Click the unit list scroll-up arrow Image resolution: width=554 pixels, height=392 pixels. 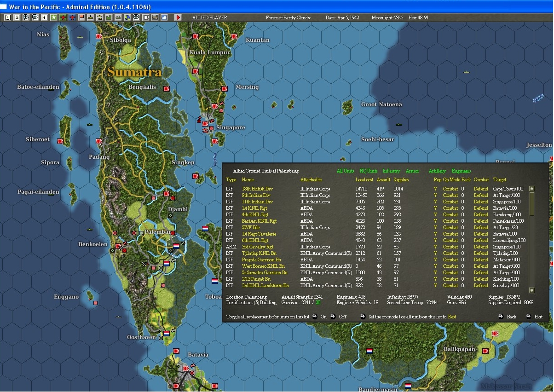click(x=532, y=188)
